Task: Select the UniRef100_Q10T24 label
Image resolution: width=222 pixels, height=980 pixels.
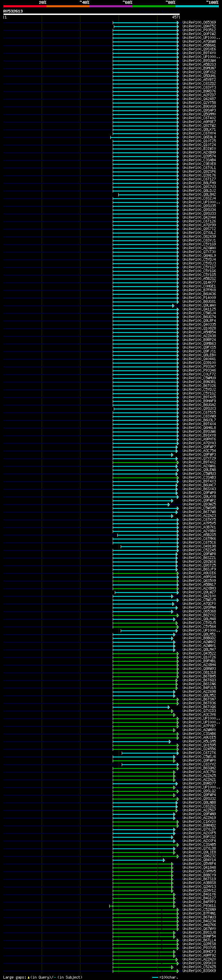Action: [199, 145]
